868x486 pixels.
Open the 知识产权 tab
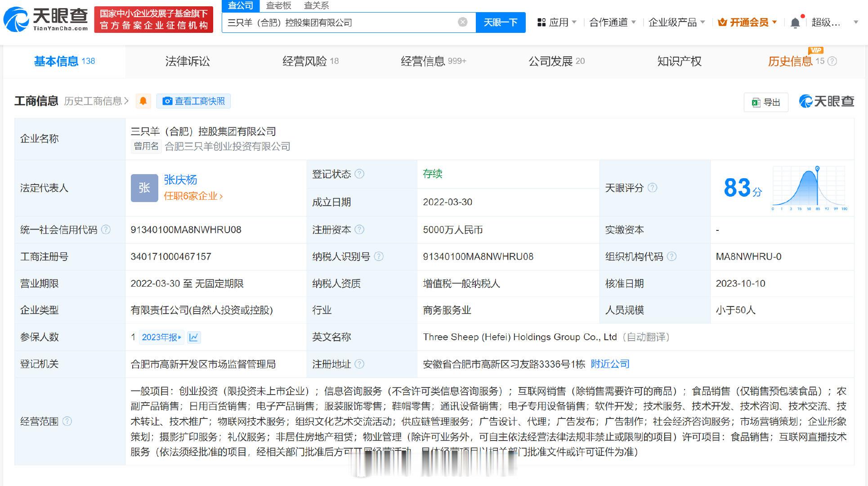(679, 61)
